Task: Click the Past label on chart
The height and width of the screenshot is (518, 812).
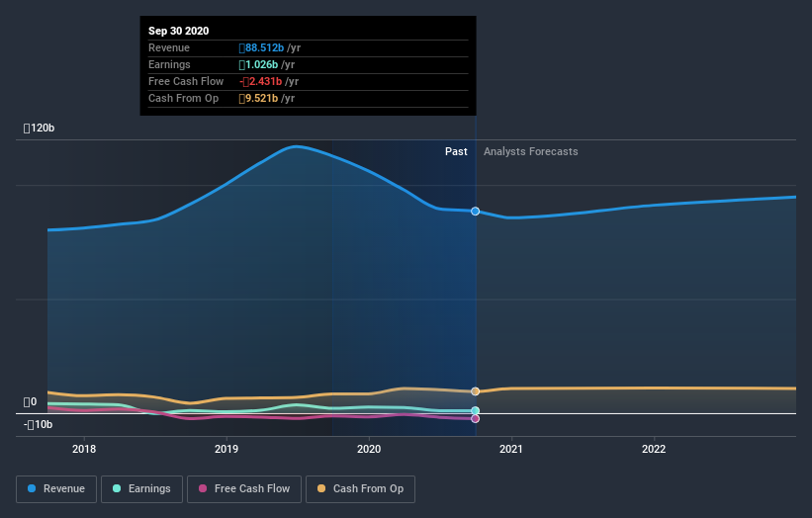Action: tap(456, 151)
